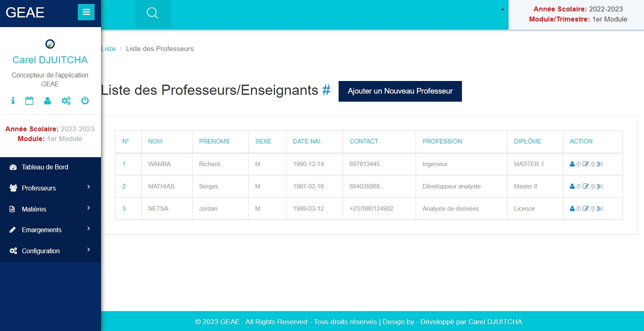Open the calendar icon in the sidebar profile
This screenshot has width=644, height=331.
click(29, 100)
